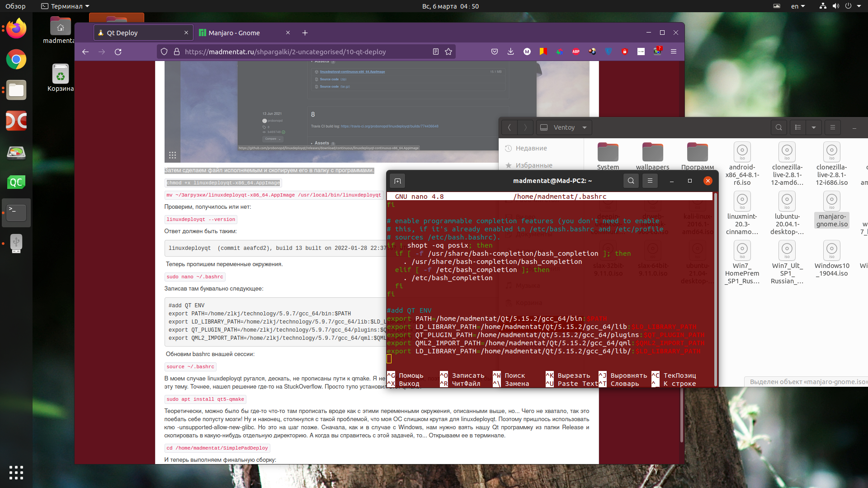Open the Firefox hamburger menu

click(674, 52)
